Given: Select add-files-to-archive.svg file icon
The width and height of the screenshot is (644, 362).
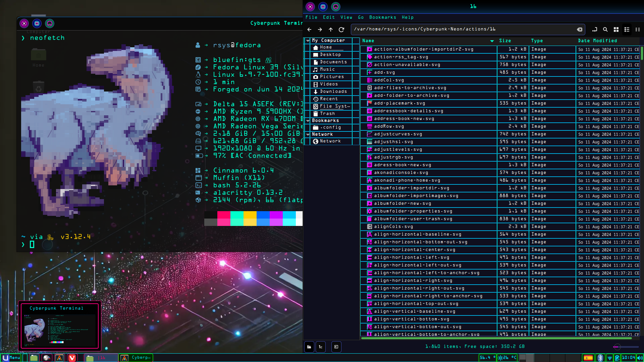Looking at the screenshot, I should [370, 88].
